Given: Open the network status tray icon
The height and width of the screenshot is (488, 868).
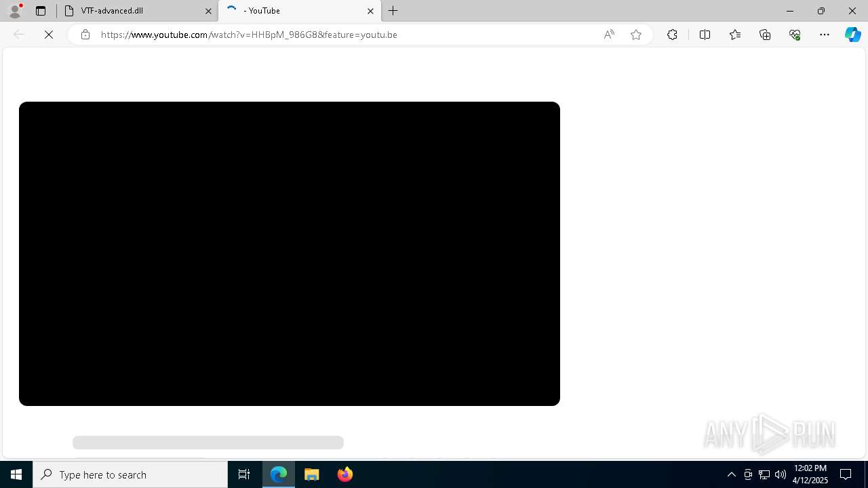Looking at the screenshot, I should 764,474.
